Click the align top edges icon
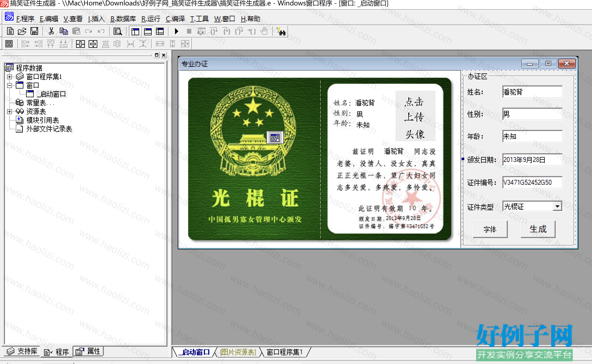Screen dimensions: 592x364 pyautogui.click(x=51, y=44)
